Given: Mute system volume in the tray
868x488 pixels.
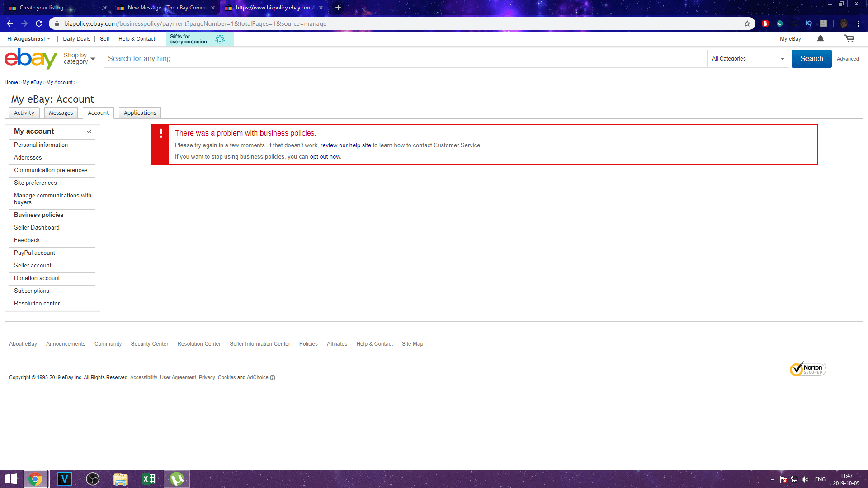Looking at the screenshot, I should point(806,479).
